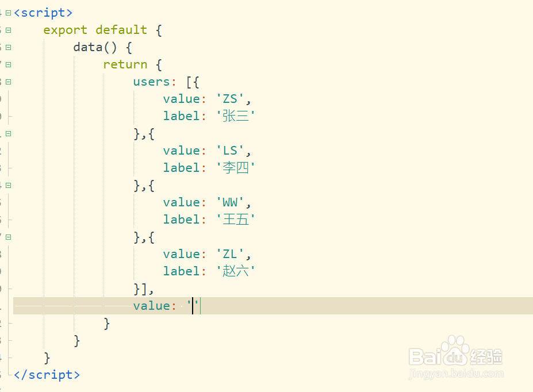Collapse the fold before the 'WW' object
This screenshot has width=533, height=392.
click(x=9, y=185)
